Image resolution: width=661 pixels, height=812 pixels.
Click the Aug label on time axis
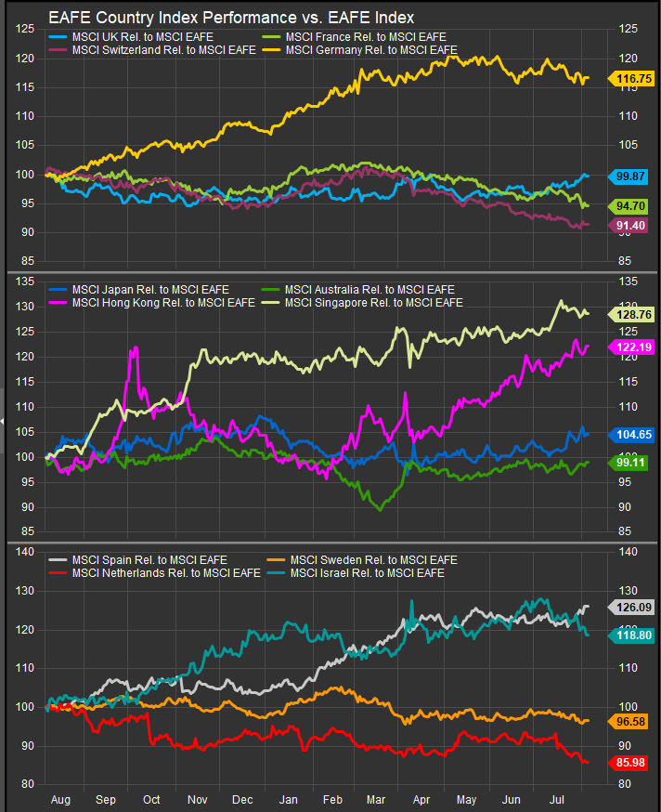60,800
